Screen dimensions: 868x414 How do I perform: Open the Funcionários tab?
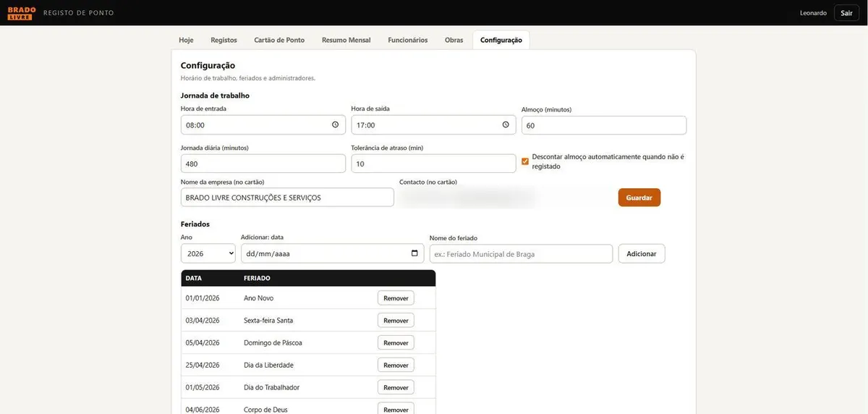pos(408,40)
